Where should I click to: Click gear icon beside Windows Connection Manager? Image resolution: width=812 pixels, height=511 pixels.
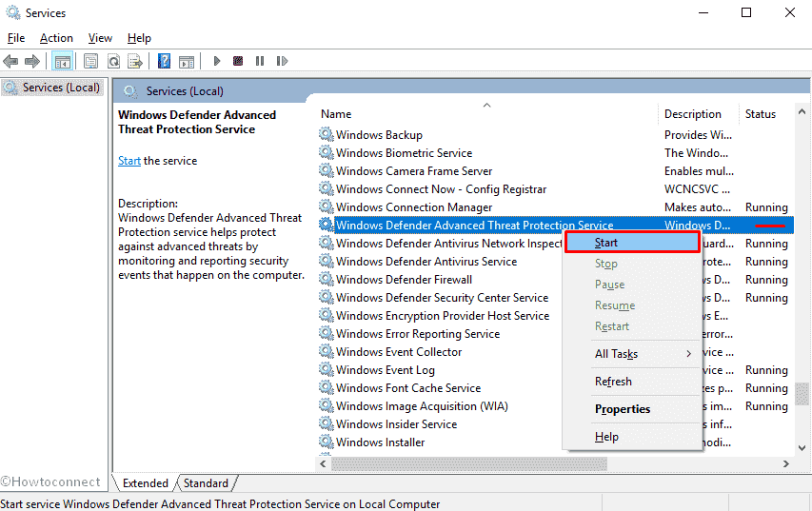[326, 207]
